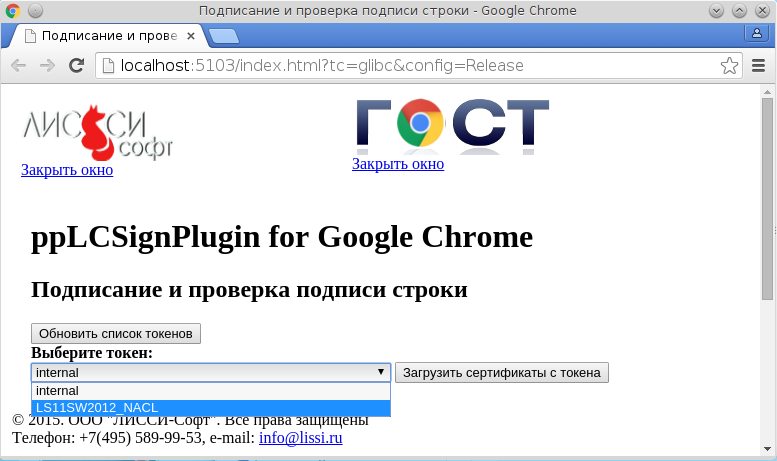Minimize the Chrome window
The width and height of the screenshot is (777, 461).
(x=716, y=10)
